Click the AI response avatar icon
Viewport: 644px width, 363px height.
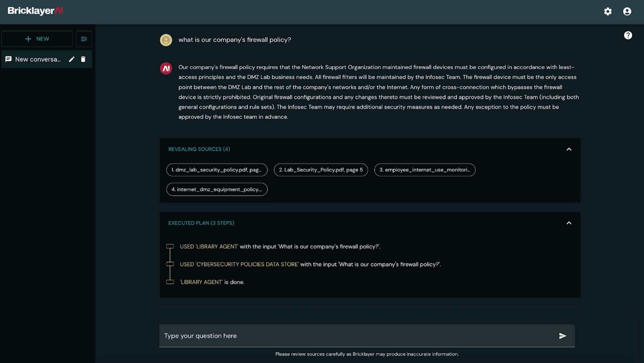point(166,68)
